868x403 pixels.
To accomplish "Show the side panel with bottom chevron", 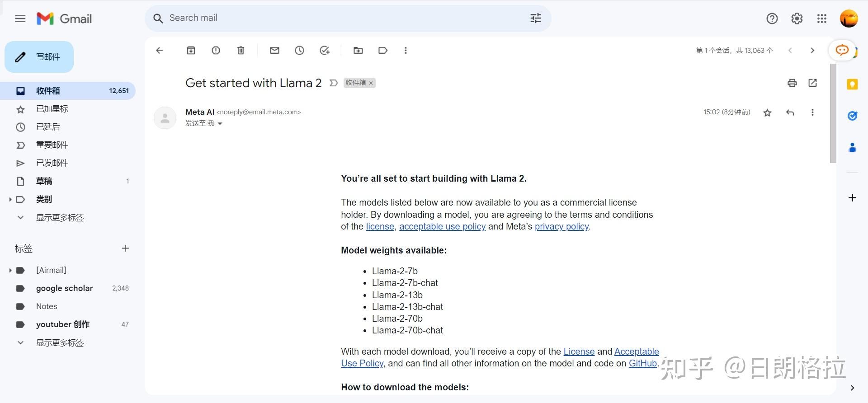I will (852, 388).
